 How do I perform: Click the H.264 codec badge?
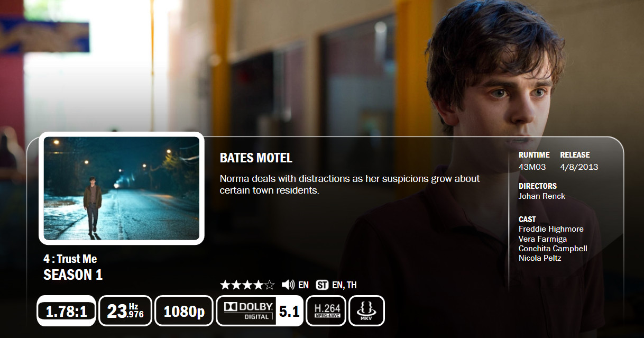coord(326,311)
